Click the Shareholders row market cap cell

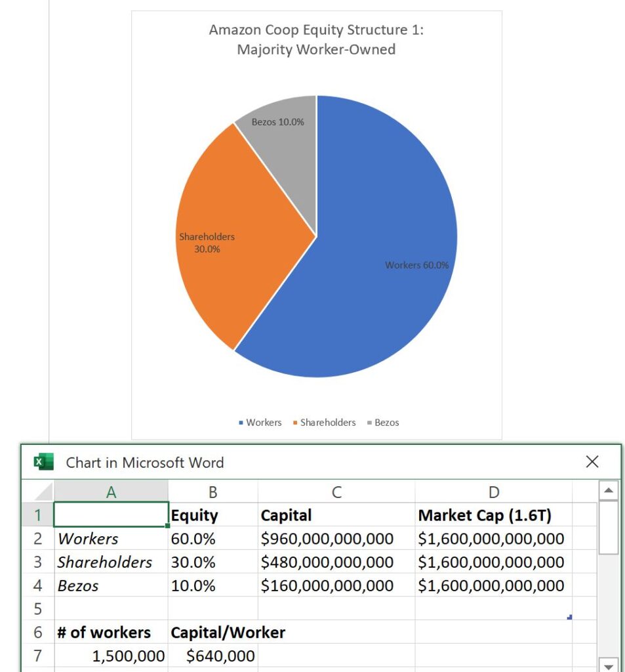(493, 562)
